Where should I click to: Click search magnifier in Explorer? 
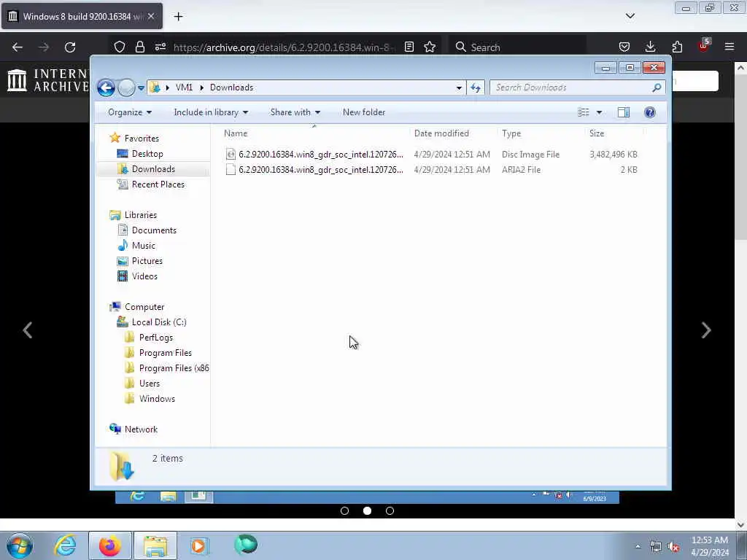(x=657, y=87)
